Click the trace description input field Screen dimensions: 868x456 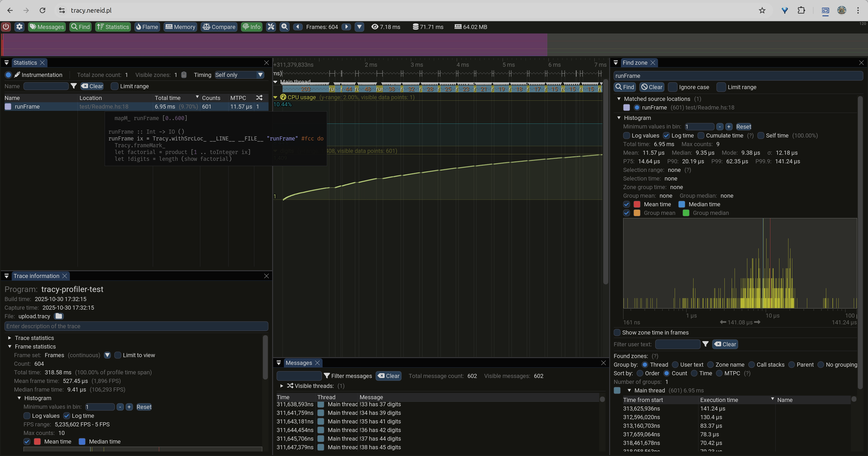pyautogui.click(x=136, y=326)
